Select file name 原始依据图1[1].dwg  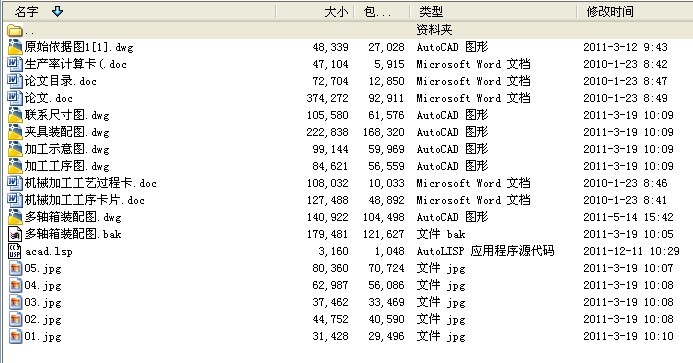(79, 47)
